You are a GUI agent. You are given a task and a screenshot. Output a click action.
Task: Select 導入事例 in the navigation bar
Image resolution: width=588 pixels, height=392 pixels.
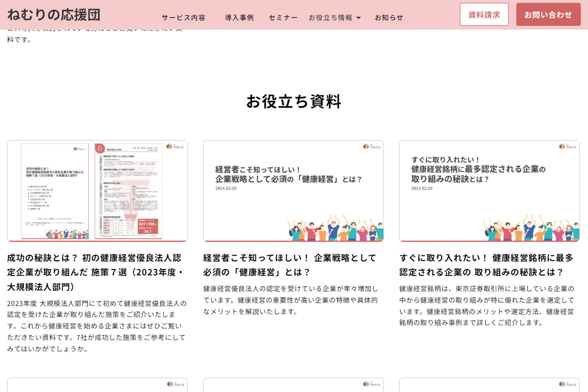239,18
